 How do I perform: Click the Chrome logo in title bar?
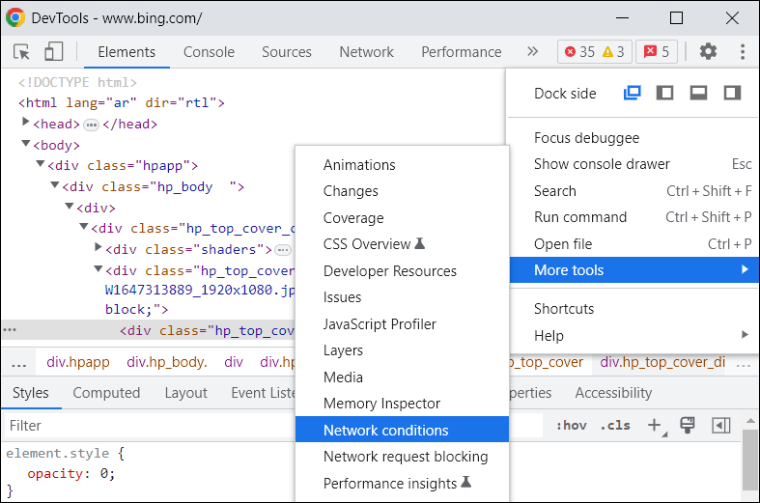[15, 17]
